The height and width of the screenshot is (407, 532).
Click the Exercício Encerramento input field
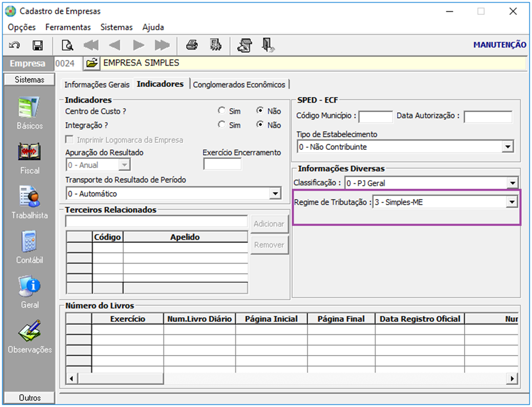pyautogui.click(x=222, y=164)
